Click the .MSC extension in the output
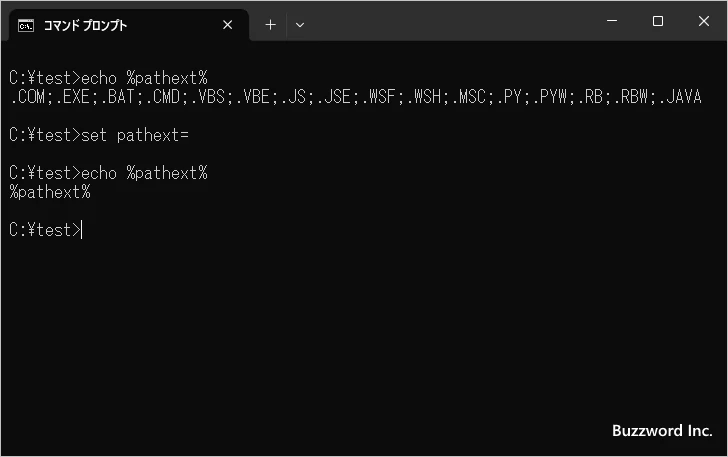This screenshot has width=728, height=457. point(469,97)
